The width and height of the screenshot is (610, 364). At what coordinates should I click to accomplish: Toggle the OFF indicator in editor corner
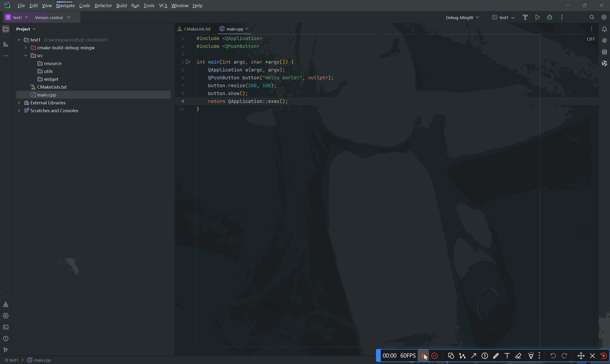(591, 39)
